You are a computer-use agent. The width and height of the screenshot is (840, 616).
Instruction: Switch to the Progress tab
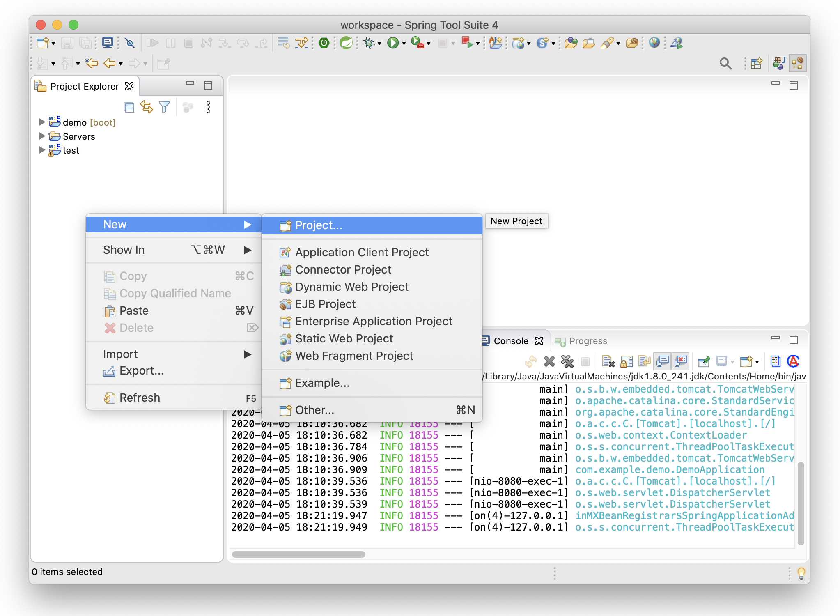pyautogui.click(x=587, y=341)
